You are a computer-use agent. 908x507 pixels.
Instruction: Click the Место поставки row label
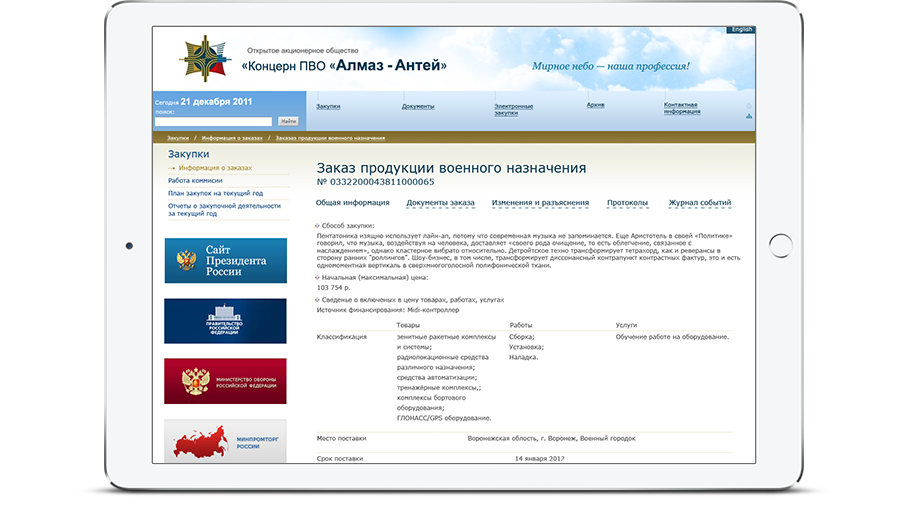point(341,439)
